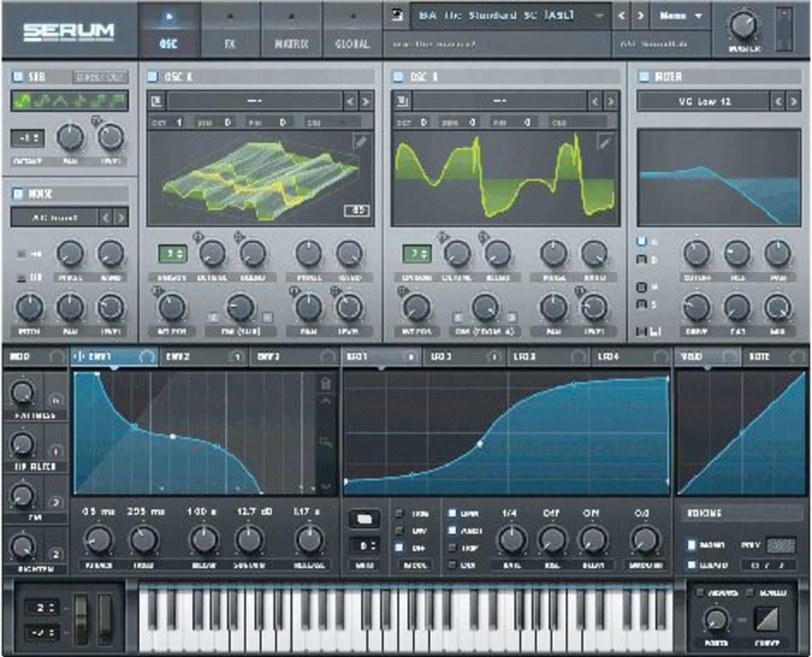Screen dimensions: 812x657
Task: Click the OSC A unison voices stepper
Action: click(x=172, y=254)
